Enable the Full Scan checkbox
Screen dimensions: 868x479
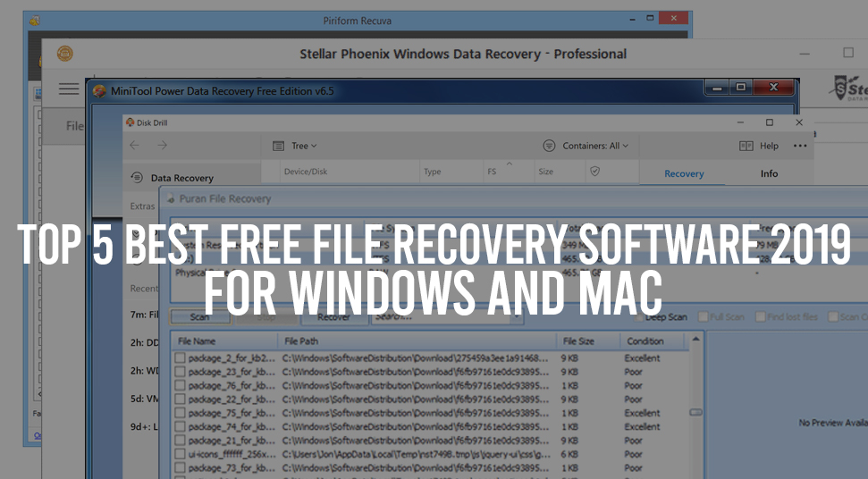(703, 317)
